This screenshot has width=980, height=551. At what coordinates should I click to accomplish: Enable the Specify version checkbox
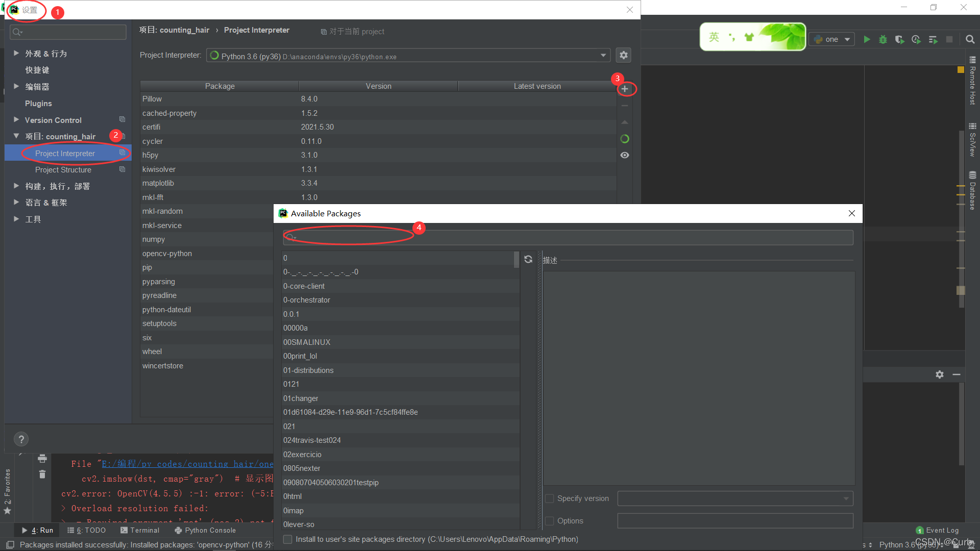(x=550, y=498)
